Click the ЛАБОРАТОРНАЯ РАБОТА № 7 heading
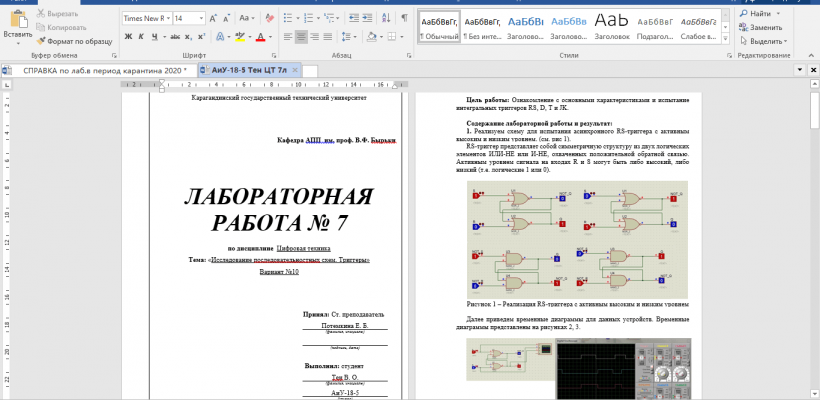 click(x=279, y=209)
